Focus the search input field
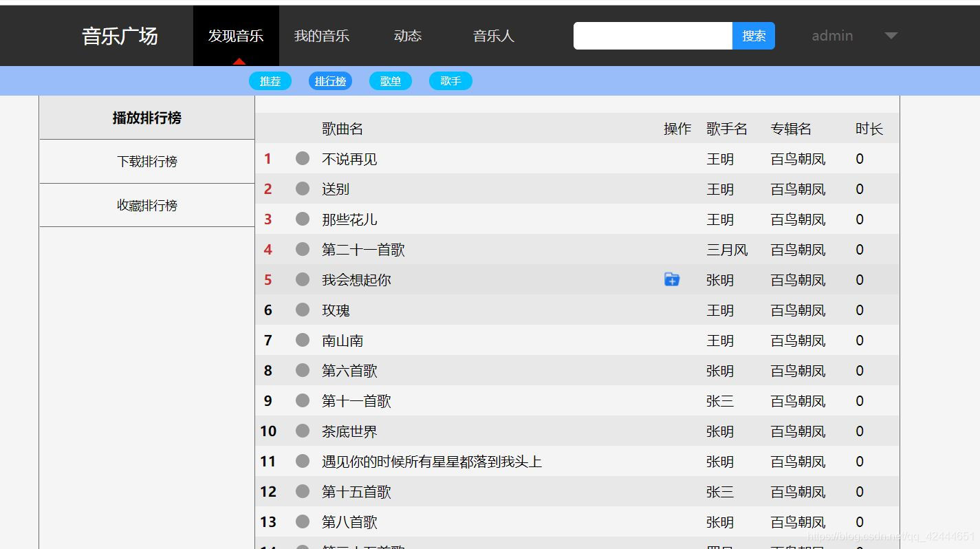This screenshot has height=549, width=980. pos(653,36)
